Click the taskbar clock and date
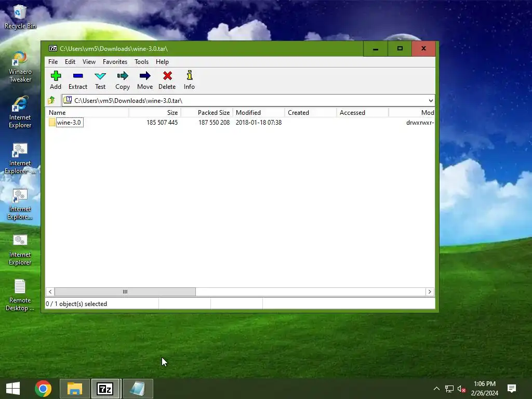Screen dimensions: 532x399 pos(485,389)
